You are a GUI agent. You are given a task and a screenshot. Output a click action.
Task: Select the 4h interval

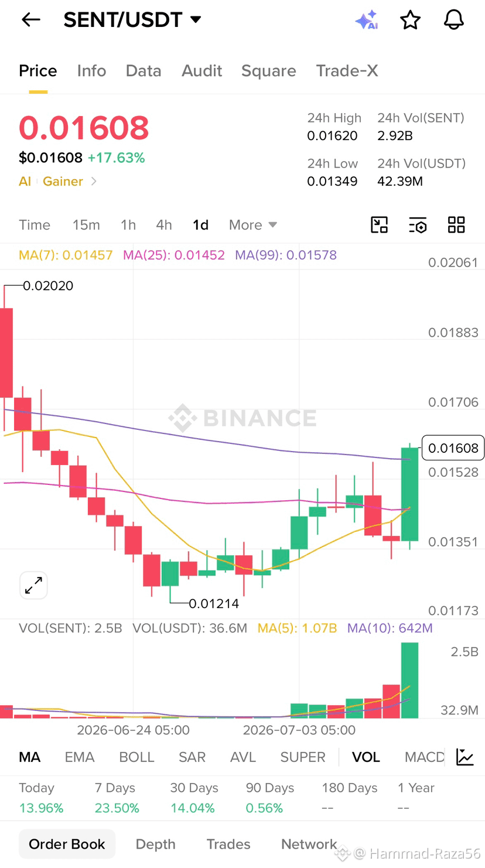164,225
